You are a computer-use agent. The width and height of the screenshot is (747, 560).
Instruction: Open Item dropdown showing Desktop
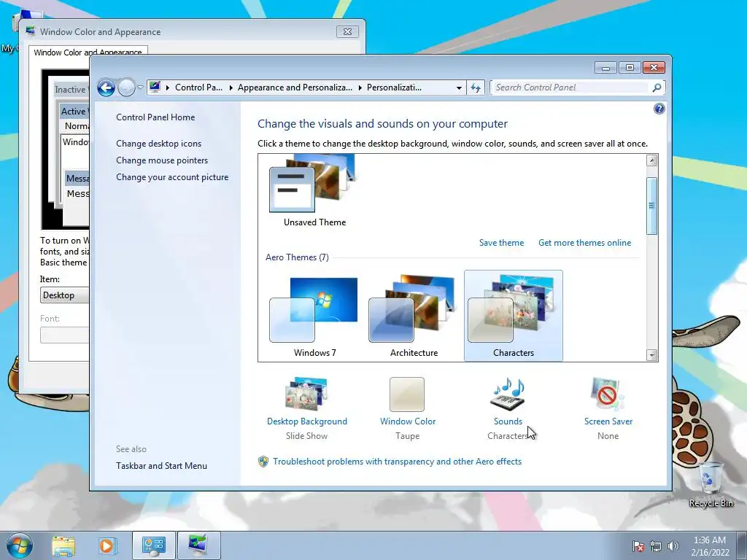point(65,295)
